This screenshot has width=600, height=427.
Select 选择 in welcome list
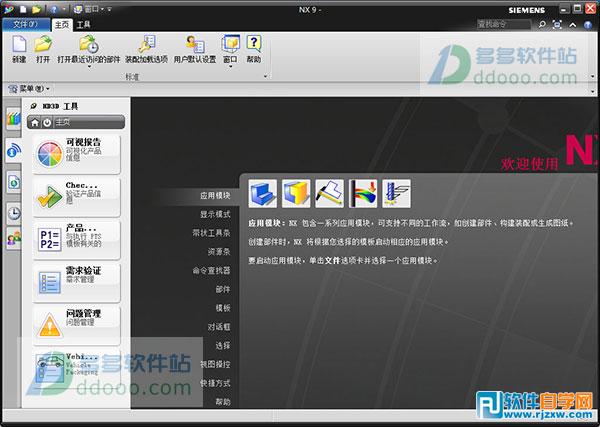tap(223, 346)
